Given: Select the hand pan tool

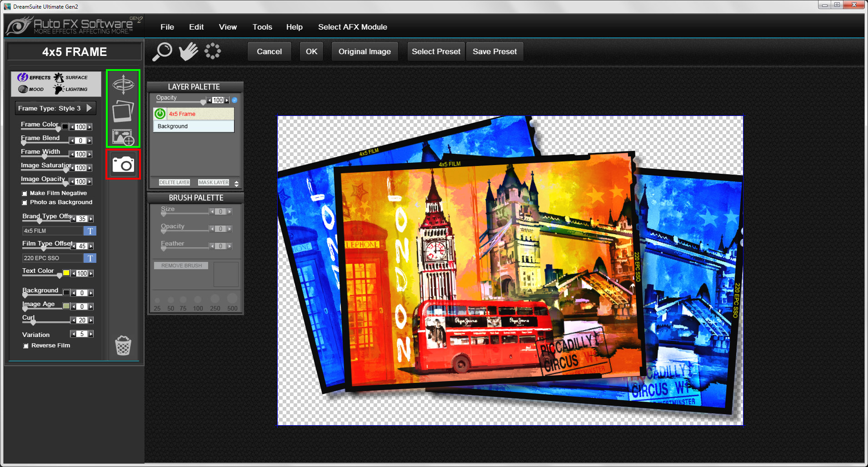Looking at the screenshot, I should 188,51.
